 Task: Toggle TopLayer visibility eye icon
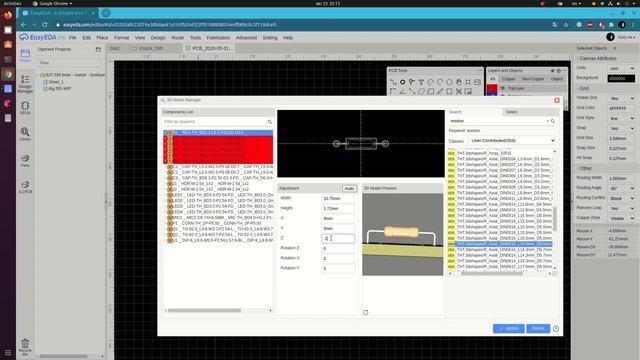pos(503,88)
